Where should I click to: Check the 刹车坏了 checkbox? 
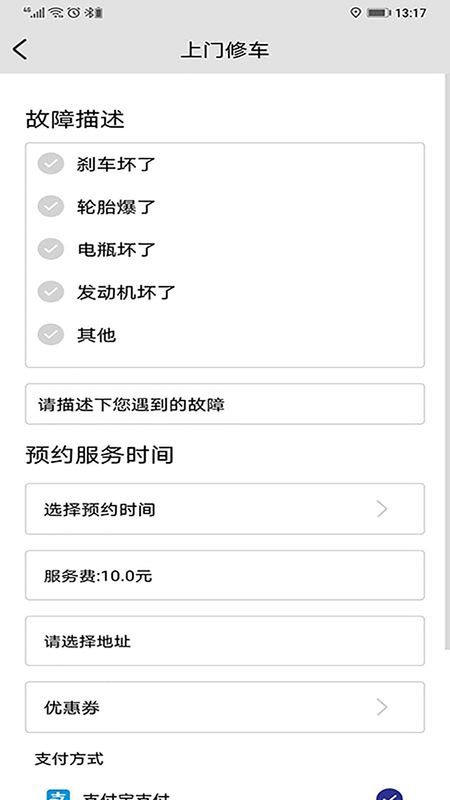[51, 164]
